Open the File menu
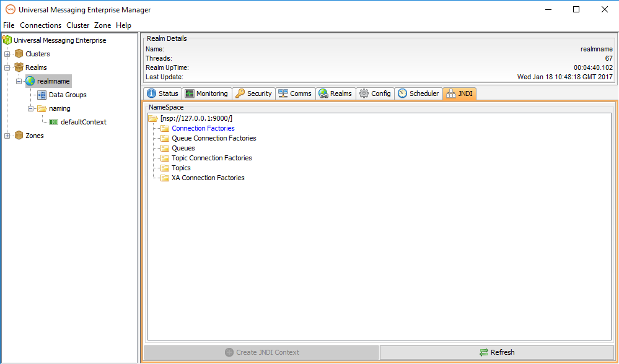The height and width of the screenshot is (364, 619). 9,25
